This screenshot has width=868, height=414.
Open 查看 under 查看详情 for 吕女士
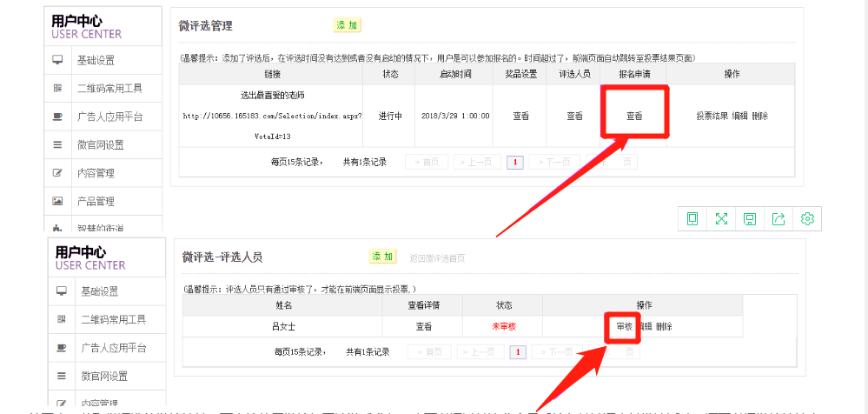point(423,327)
